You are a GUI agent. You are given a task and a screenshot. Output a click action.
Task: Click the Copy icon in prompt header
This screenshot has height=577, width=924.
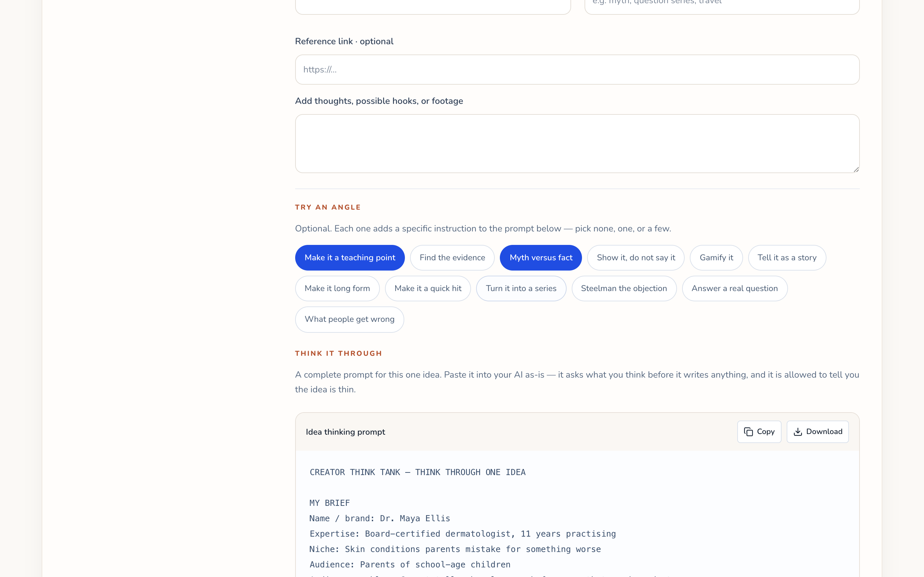(749, 431)
